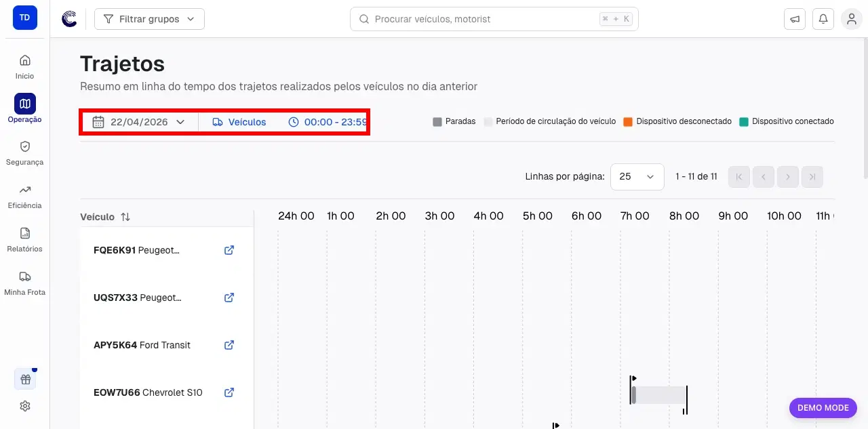The width and height of the screenshot is (868, 429).
Task: Select the UQS7X33 Peugeot row text
Action: click(138, 298)
